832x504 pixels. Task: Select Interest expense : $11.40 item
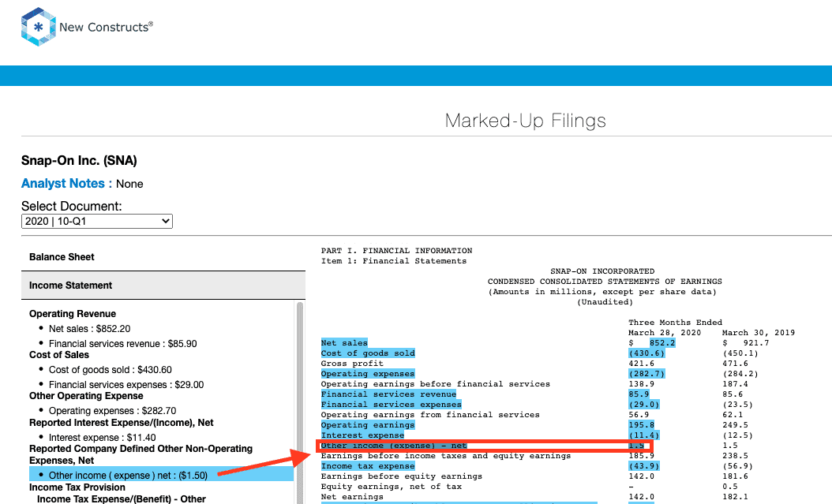[x=103, y=437]
